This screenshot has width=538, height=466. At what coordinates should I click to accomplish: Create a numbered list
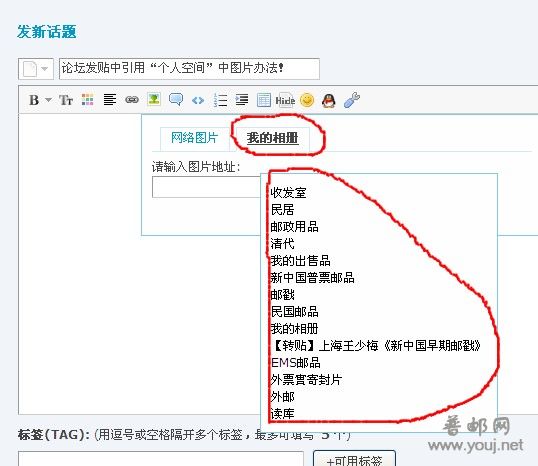click(220, 100)
